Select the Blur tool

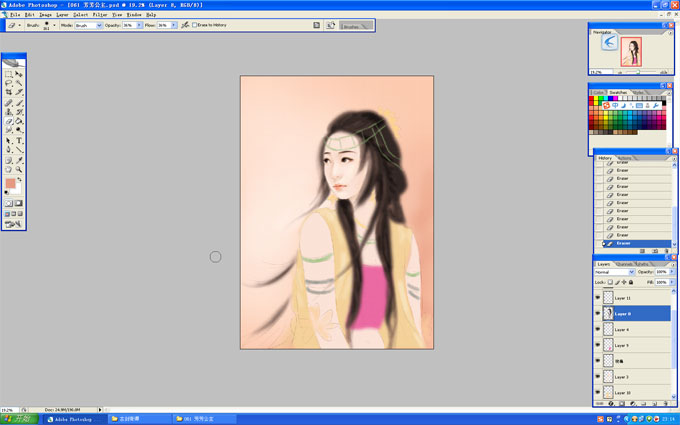coord(8,130)
